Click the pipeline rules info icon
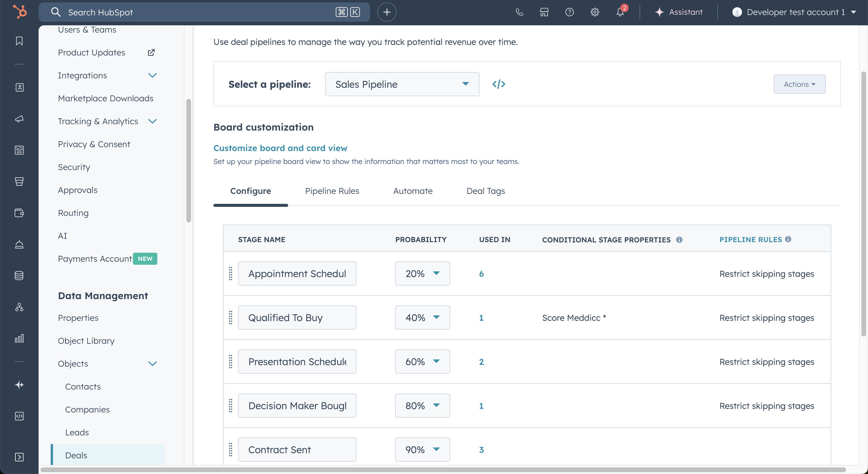Screen dimensions: 868x474 tap(788, 239)
